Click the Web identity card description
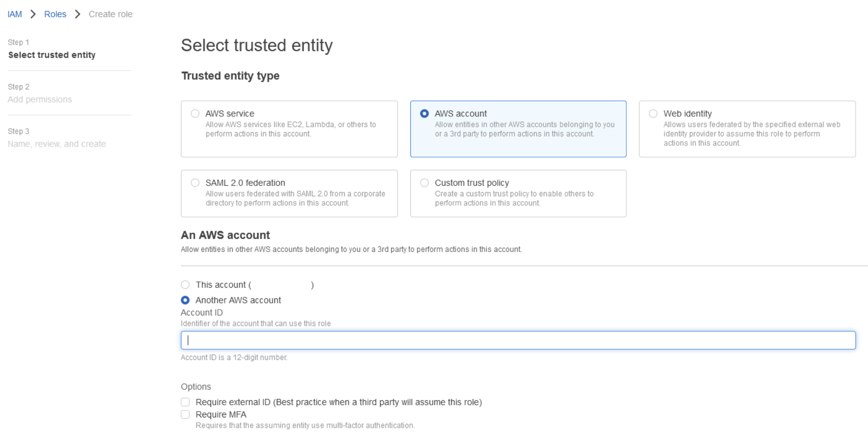 751,134
